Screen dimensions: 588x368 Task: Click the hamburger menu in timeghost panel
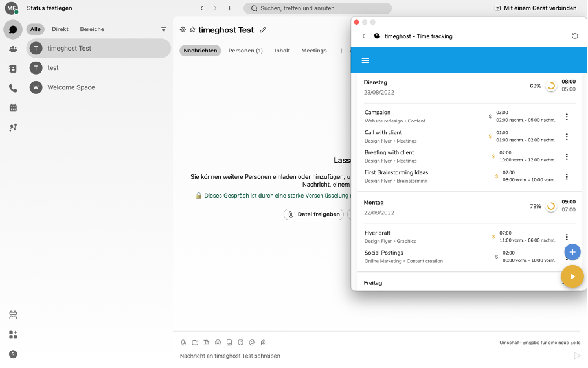[x=365, y=60]
